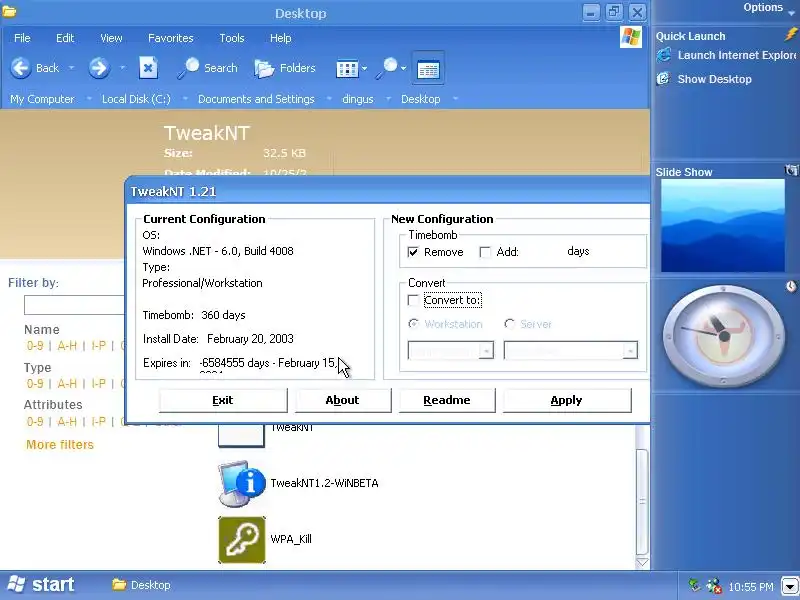Viewport: 800px width, 600px height.
Task: Click the More filters link
Action: tap(60, 444)
